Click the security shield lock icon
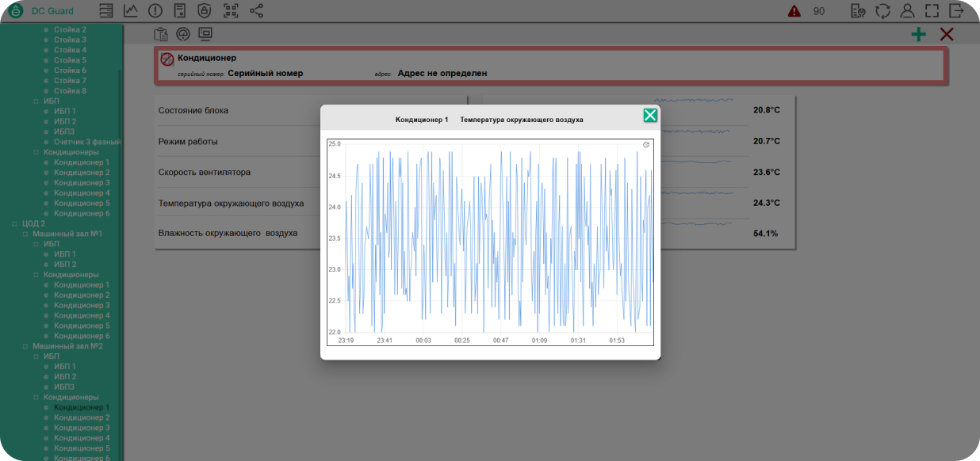This screenshot has height=461, width=980. click(x=204, y=11)
